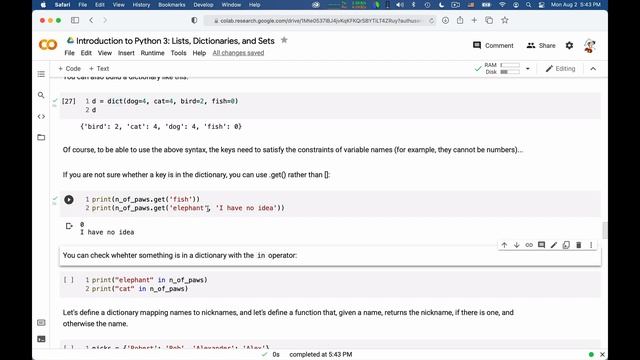Expand the RAM and Disk dropdown arrow
This screenshot has height=360, width=640.
point(528,69)
